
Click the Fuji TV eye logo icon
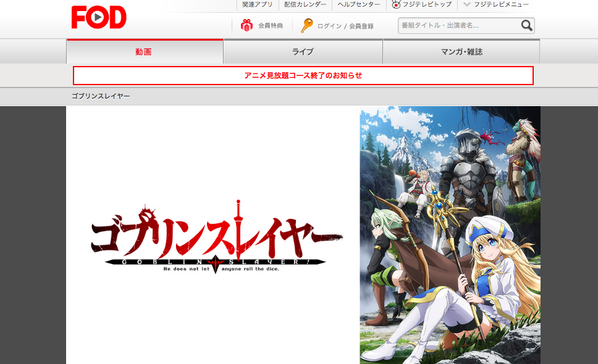pos(396,4)
